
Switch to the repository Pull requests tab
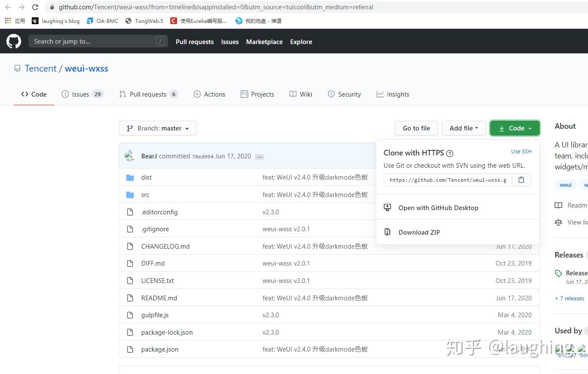point(149,94)
